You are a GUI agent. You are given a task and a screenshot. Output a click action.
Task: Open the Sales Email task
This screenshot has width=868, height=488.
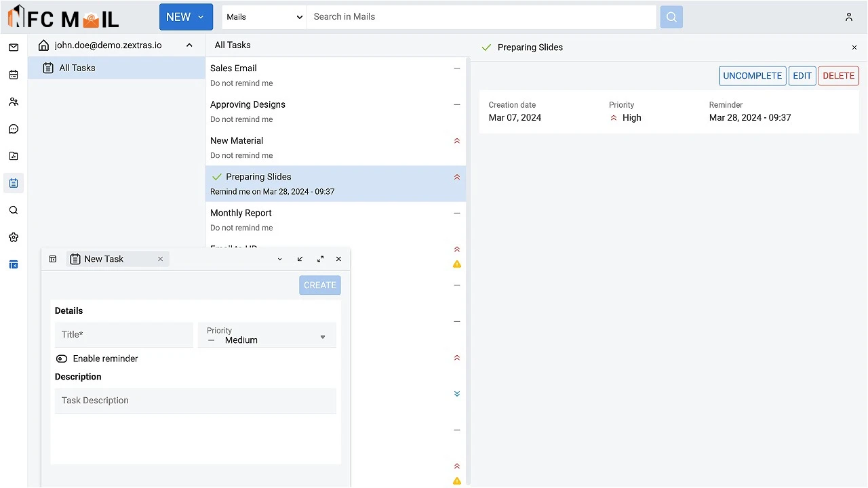click(336, 75)
